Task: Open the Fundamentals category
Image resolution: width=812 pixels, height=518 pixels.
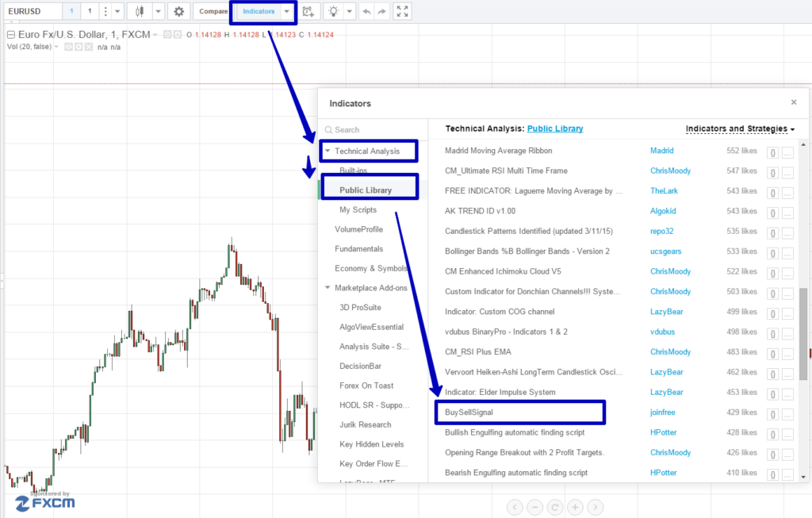Action: tap(358, 249)
